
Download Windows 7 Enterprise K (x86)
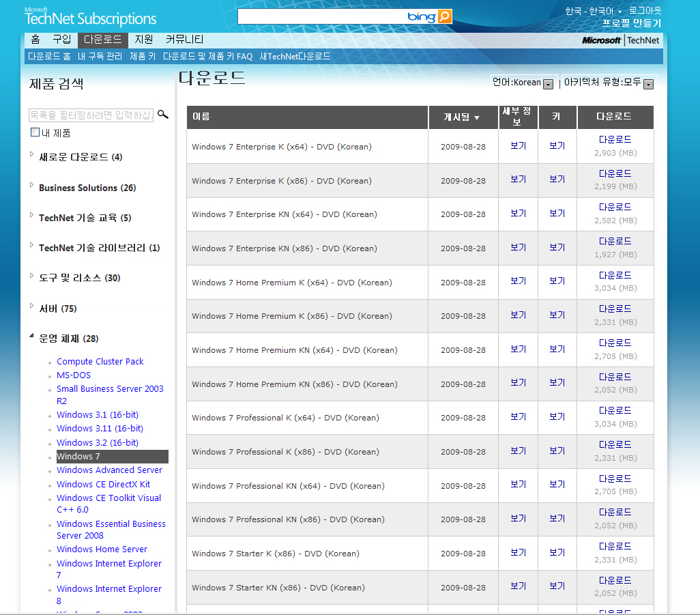coord(615,173)
